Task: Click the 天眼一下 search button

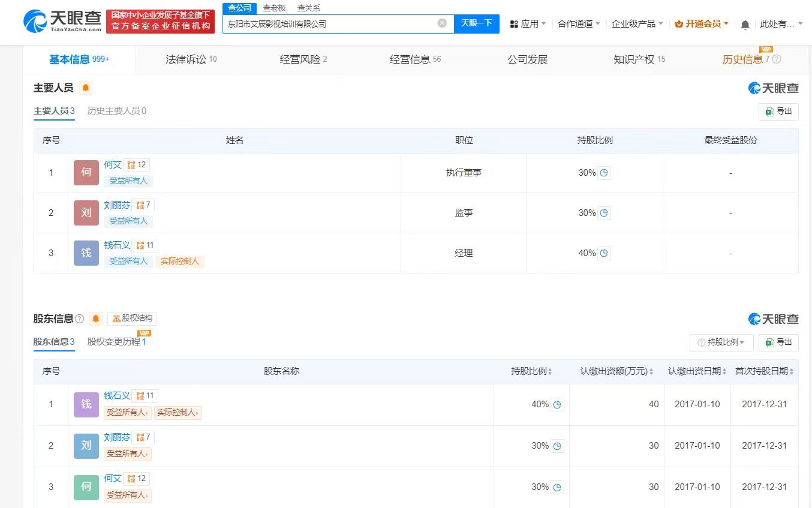Action: (477, 23)
